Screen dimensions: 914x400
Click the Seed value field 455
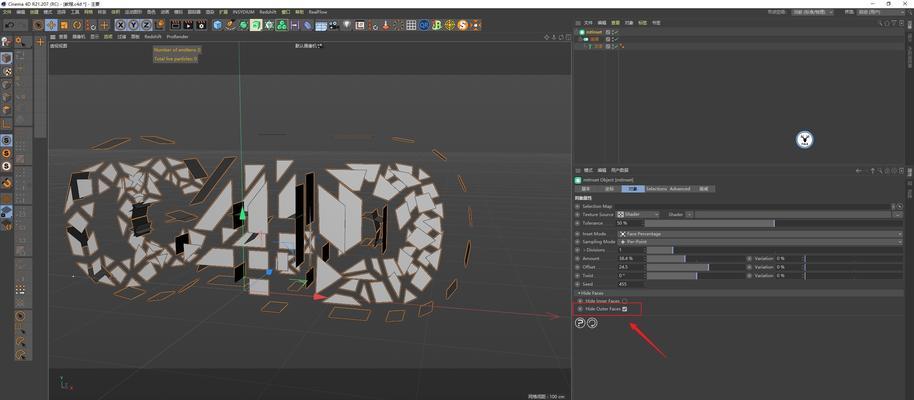(x=631, y=284)
